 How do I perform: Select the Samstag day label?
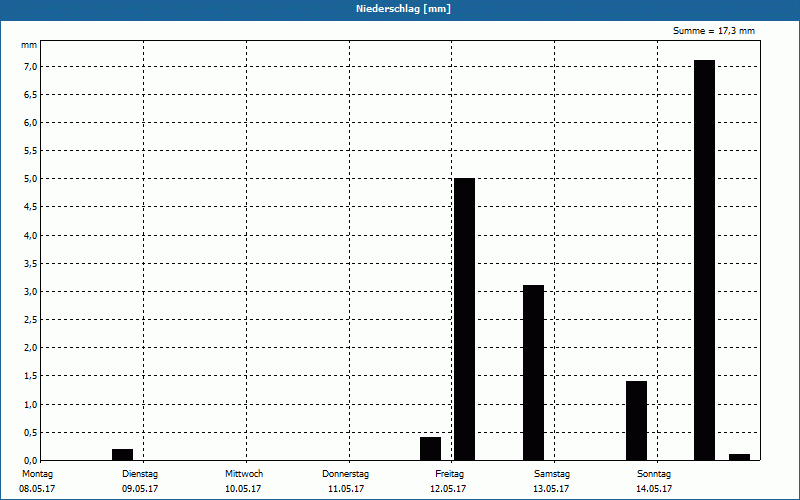click(552, 474)
